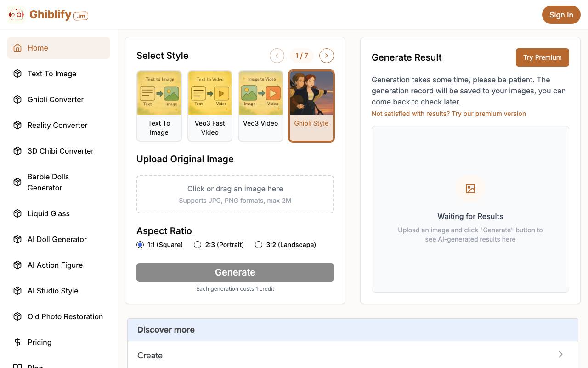
Task: Select the Veo3 Fast Video style card
Action: [x=210, y=106]
